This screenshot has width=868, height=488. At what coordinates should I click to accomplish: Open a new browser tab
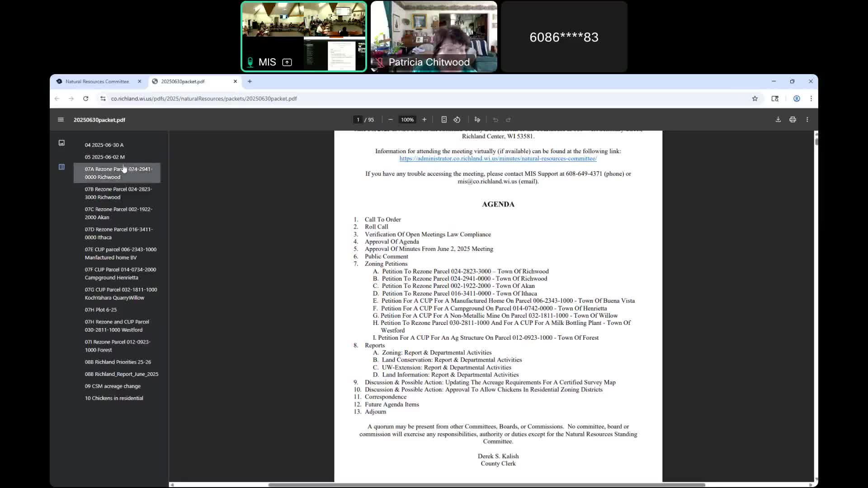[x=250, y=81]
